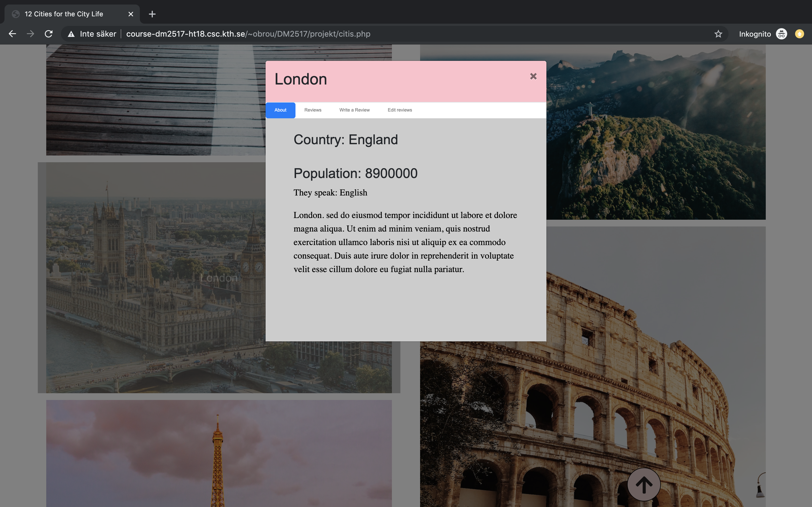Bookmark this page with the star icon
This screenshot has height=507, width=812.
[x=718, y=34]
